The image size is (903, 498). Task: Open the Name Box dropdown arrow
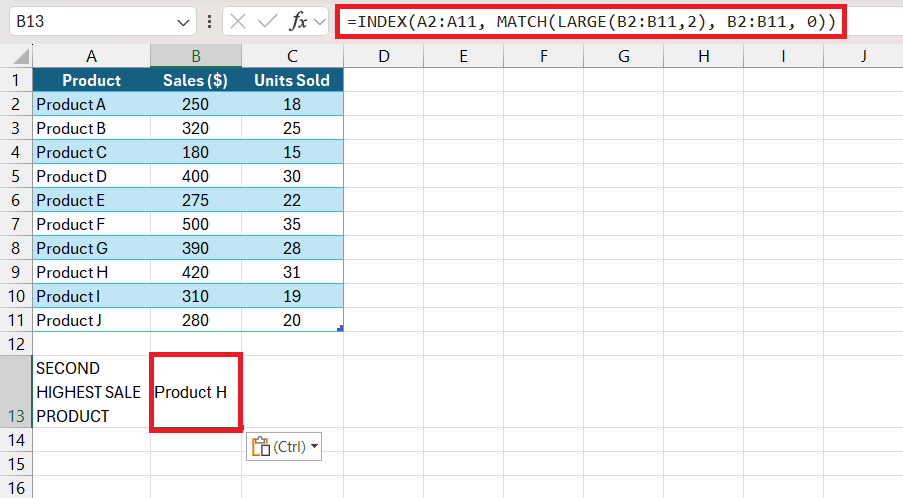point(183,22)
